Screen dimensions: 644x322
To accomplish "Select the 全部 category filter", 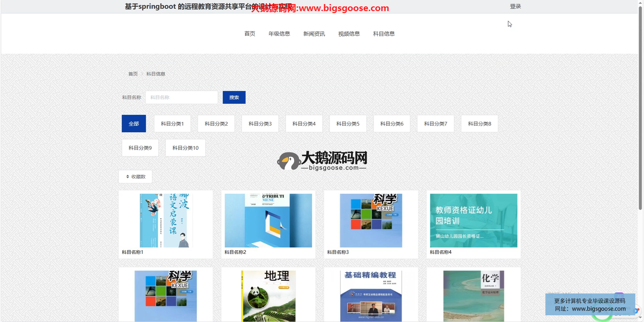I will click(133, 124).
